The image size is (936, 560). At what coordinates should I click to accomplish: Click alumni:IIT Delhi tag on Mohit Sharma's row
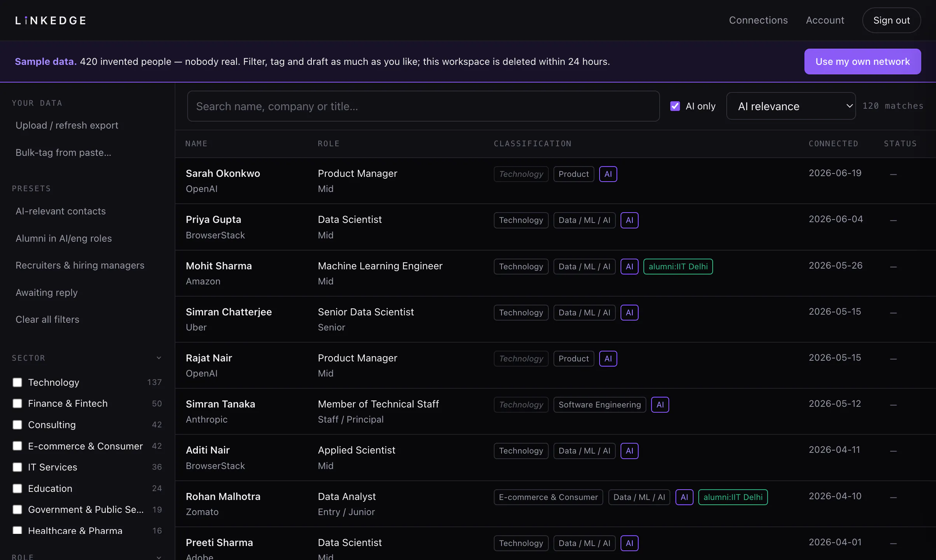[678, 266]
